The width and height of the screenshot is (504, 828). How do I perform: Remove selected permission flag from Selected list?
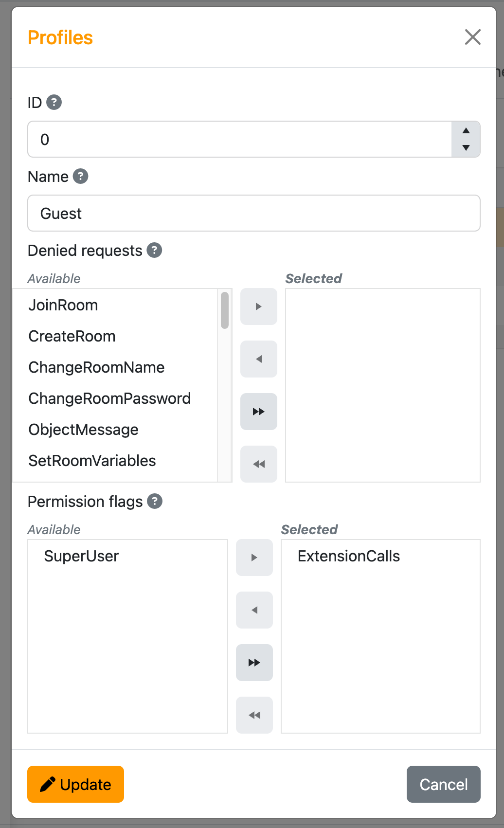click(254, 610)
